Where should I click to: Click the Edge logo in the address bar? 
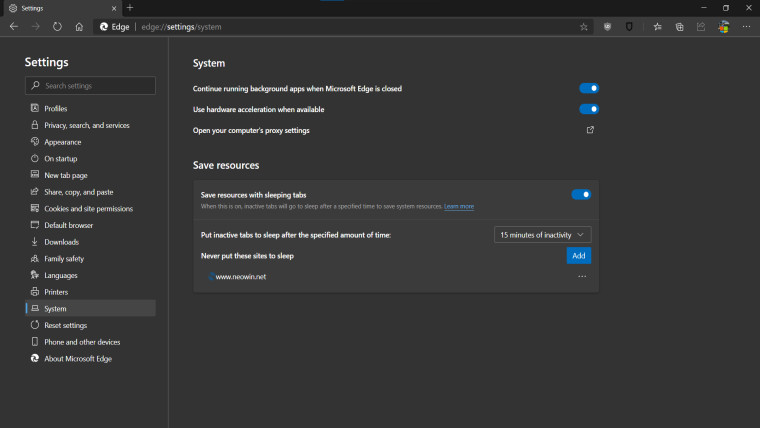(104, 27)
